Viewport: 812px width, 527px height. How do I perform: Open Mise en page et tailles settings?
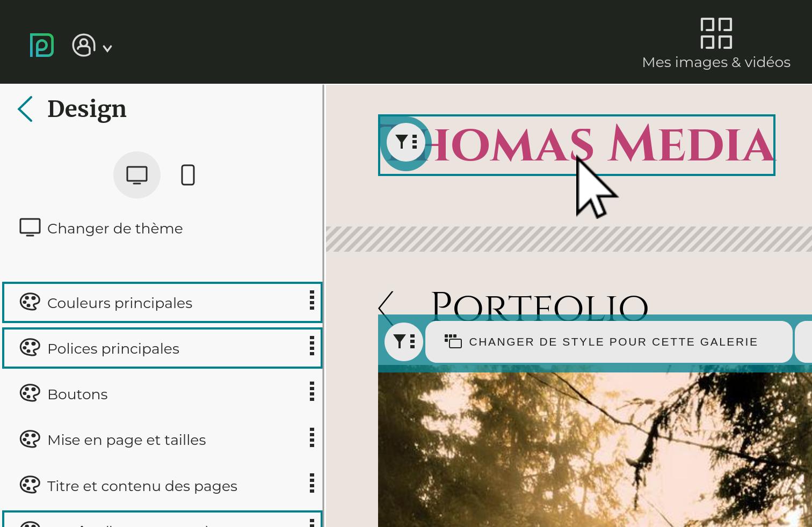[x=126, y=440]
